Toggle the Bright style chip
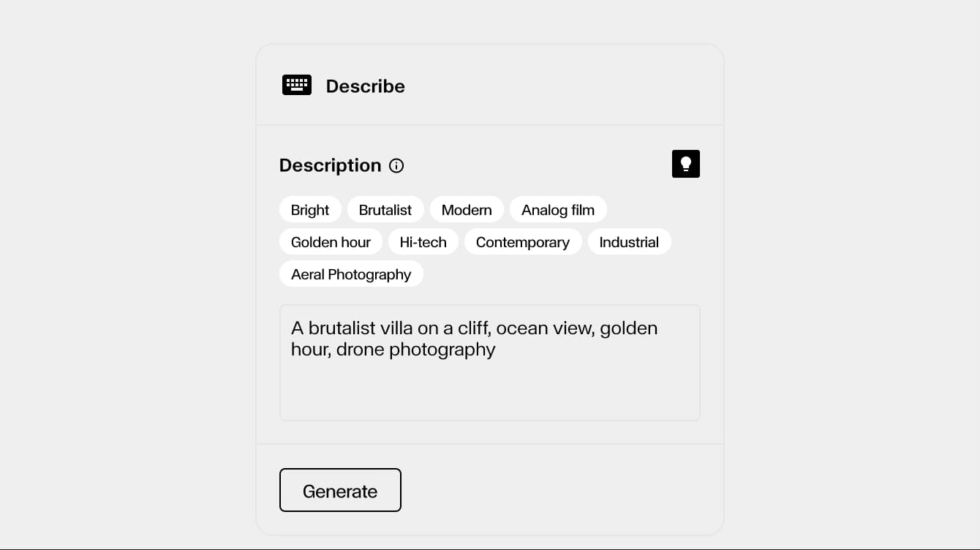Viewport: 980px width, 550px height. pos(310,209)
